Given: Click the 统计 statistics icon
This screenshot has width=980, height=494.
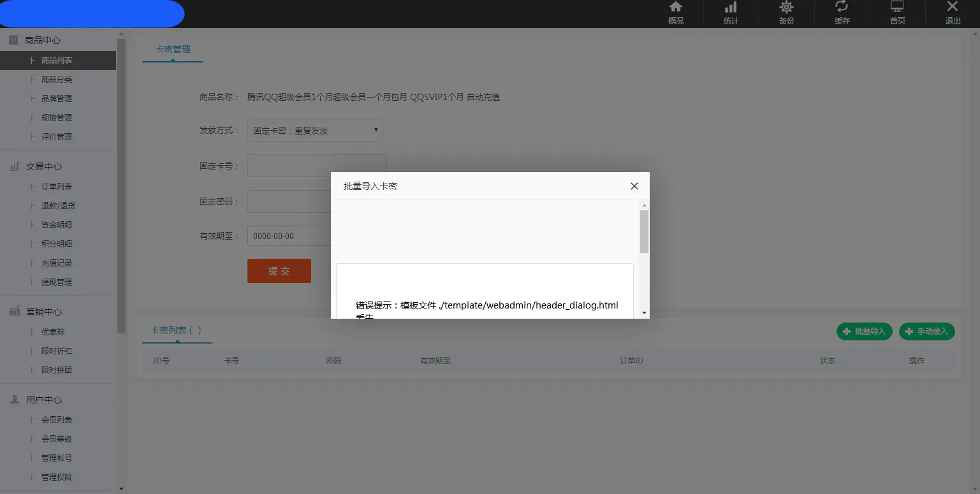Looking at the screenshot, I should click(x=731, y=13).
